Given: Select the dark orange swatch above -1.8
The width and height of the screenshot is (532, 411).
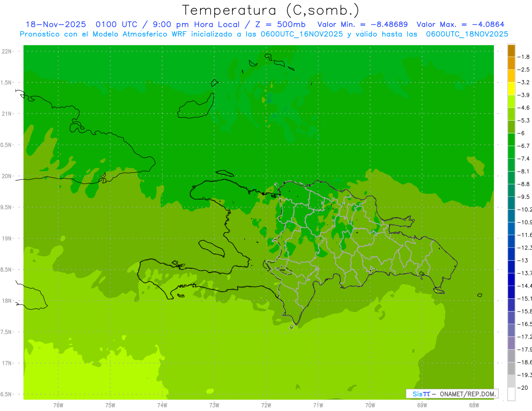Looking at the screenshot, I should point(511,51).
